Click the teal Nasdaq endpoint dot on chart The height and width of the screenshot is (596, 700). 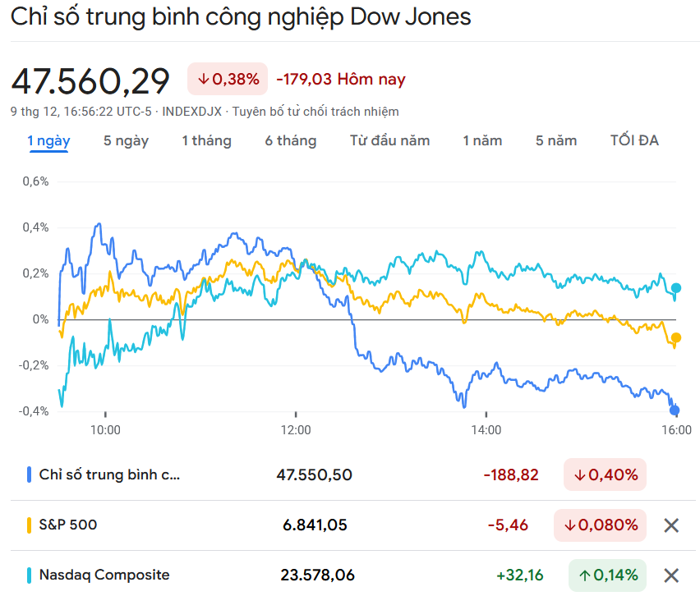click(676, 288)
